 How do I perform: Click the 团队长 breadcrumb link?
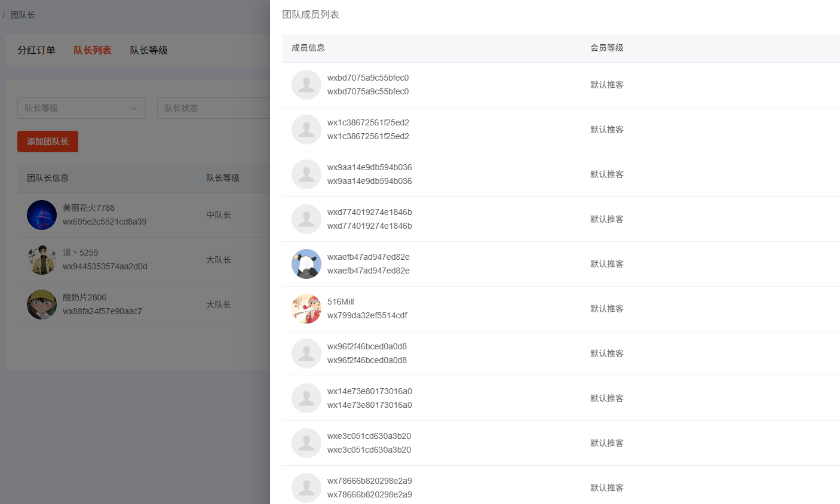click(x=23, y=15)
